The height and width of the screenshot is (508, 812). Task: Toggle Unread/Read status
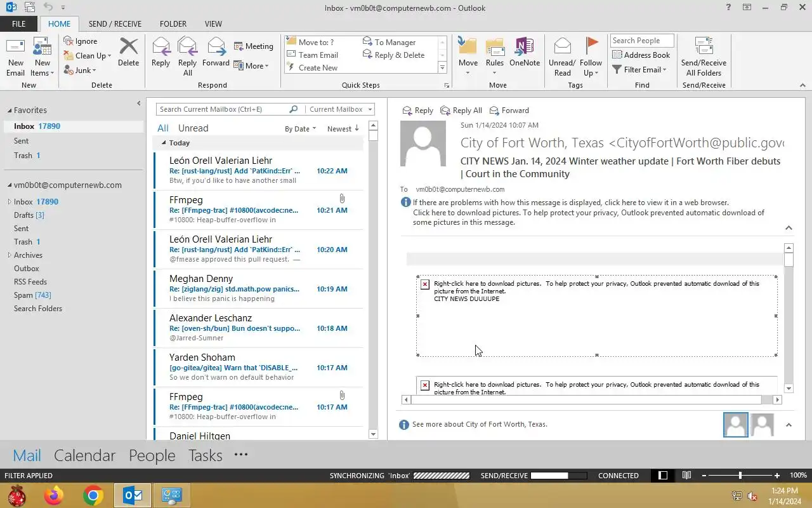tap(562, 57)
